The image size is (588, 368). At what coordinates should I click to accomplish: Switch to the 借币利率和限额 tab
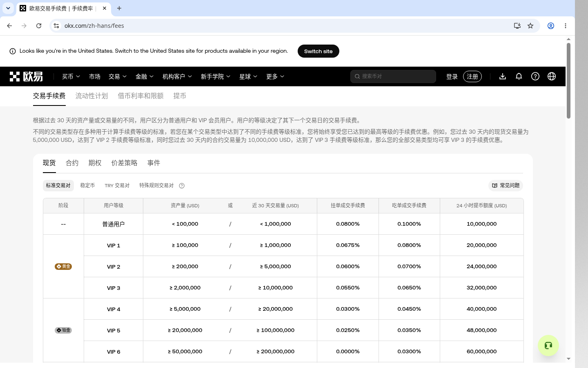(140, 96)
